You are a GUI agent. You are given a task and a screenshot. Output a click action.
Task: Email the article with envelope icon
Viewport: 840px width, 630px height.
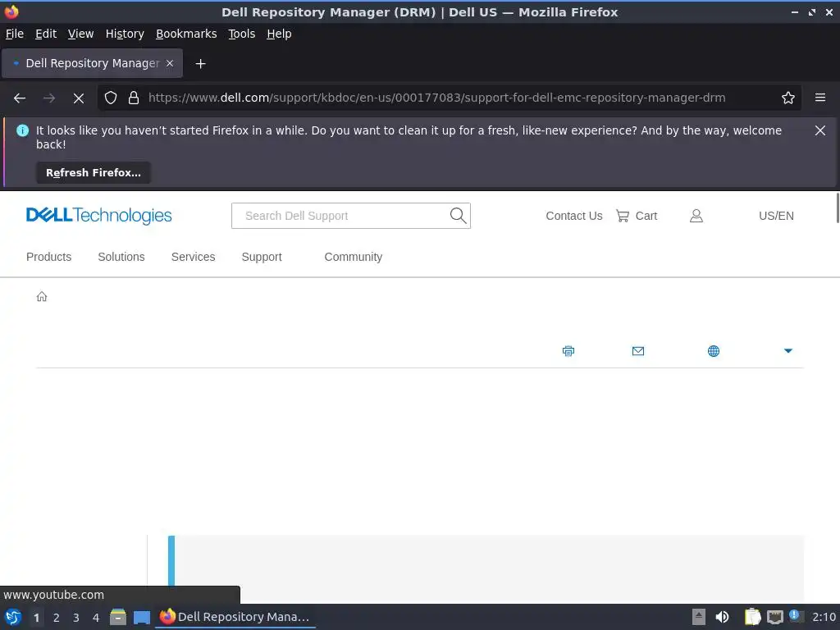click(x=638, y=351)
